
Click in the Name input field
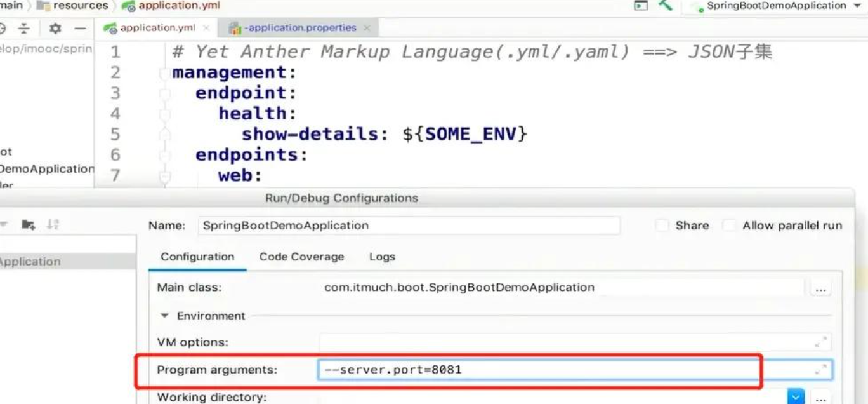click(x=409, y=226)
